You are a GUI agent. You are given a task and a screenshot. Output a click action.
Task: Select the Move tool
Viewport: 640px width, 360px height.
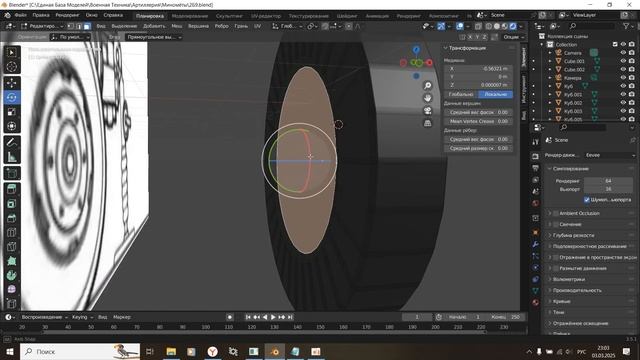point(11,83)
